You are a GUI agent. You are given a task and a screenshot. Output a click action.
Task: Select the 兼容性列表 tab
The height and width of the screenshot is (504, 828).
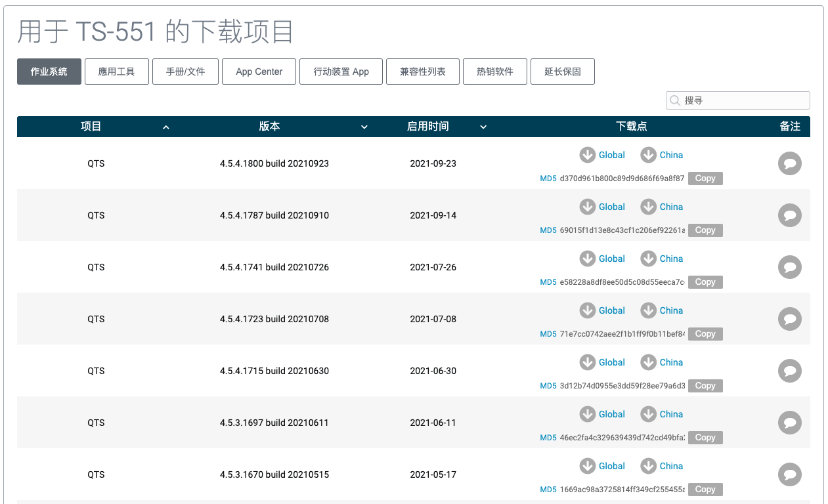coord(423,71)
